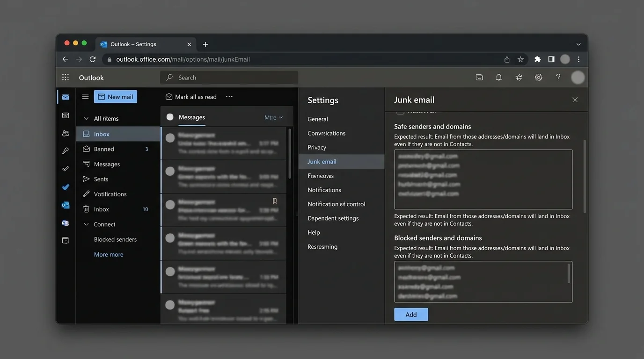Open the People icon in app rail
The image size is (644, 359).
click(x=66, y=133)
